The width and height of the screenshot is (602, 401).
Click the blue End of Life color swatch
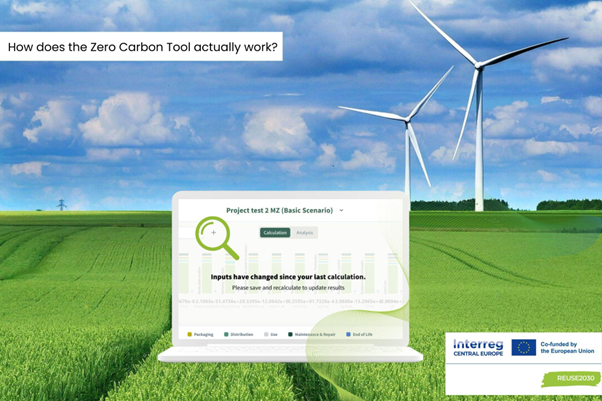coord(347,334)
